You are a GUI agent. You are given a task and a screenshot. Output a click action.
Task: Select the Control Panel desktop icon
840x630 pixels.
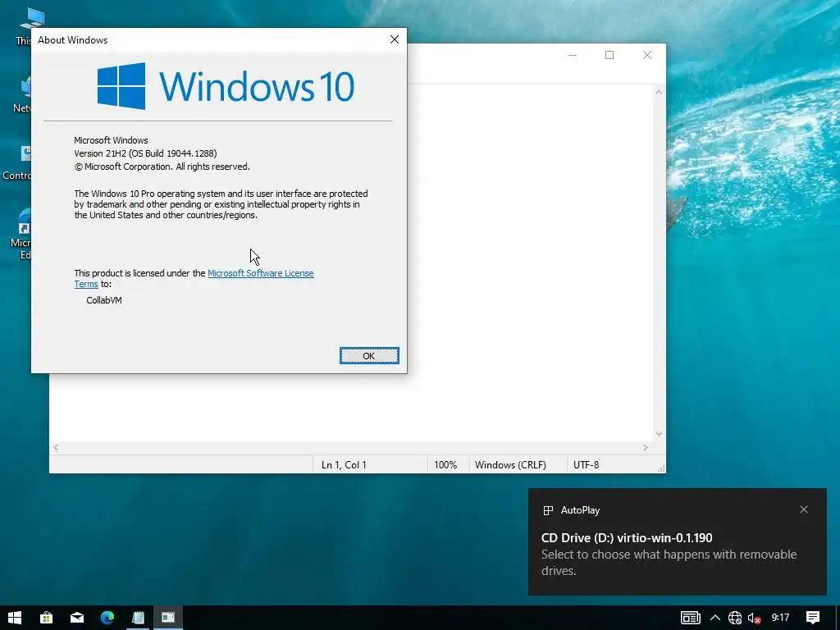point(17,162)
